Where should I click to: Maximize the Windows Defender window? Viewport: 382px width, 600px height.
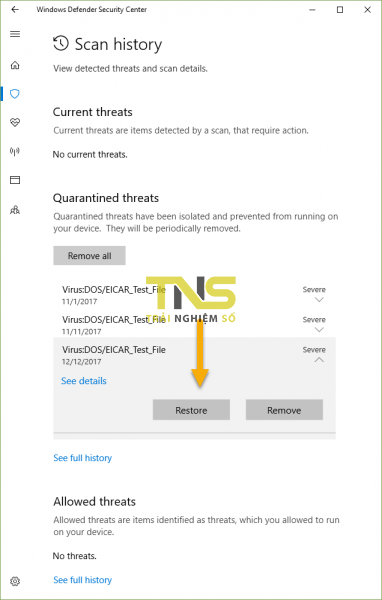pyautogui.click(x=340, y=10)
